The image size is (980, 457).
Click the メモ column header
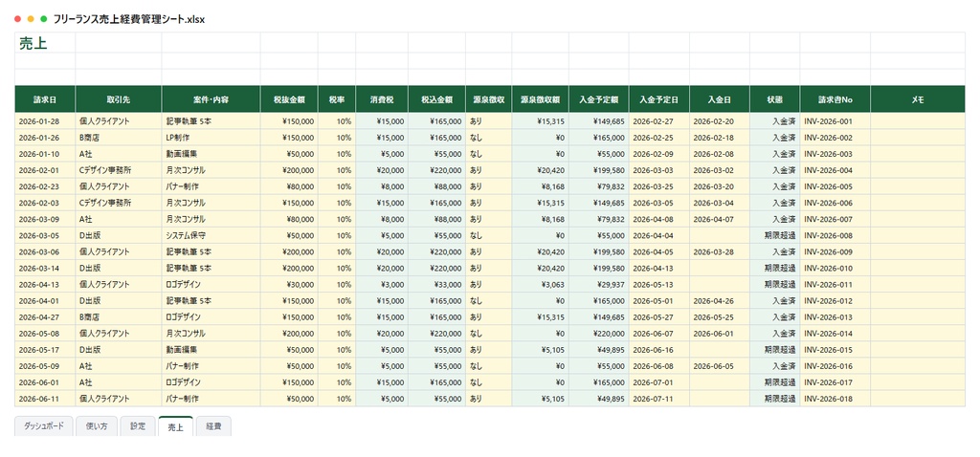tap(917, 99)
